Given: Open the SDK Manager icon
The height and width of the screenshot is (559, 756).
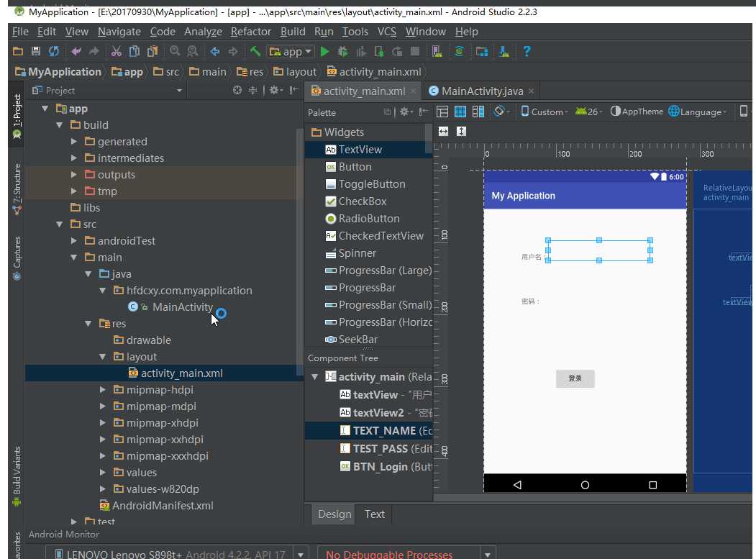Looking at the screenshot, I should (504, 51).
